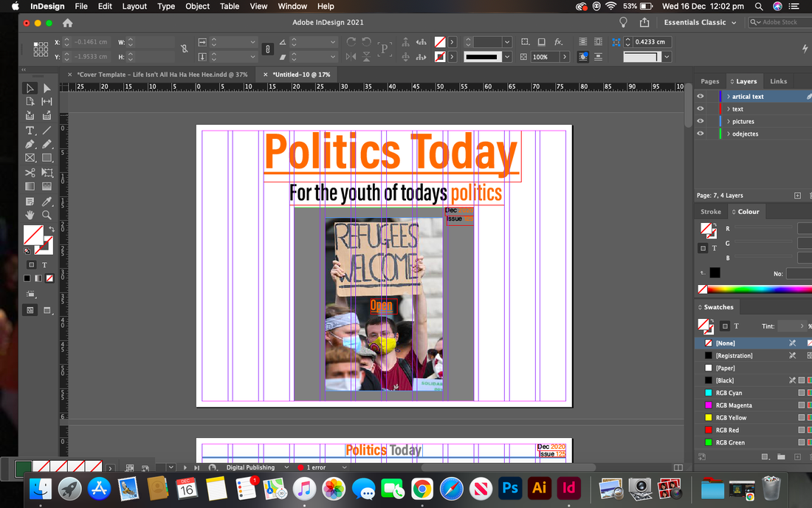This screenshot has width=812, height=508.
Task: Select the Page tool
Action: (30, 101)
